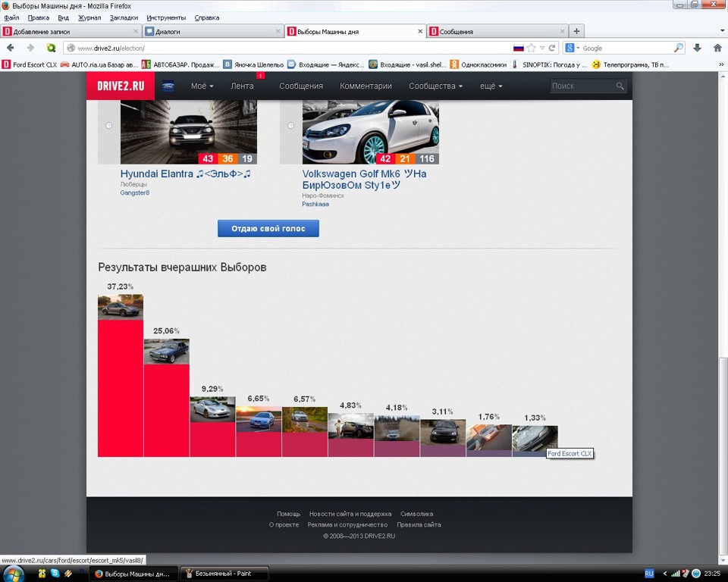Expand the ещё dropdown menu
This screenshot has width=728, height=582.
(491, 86)
